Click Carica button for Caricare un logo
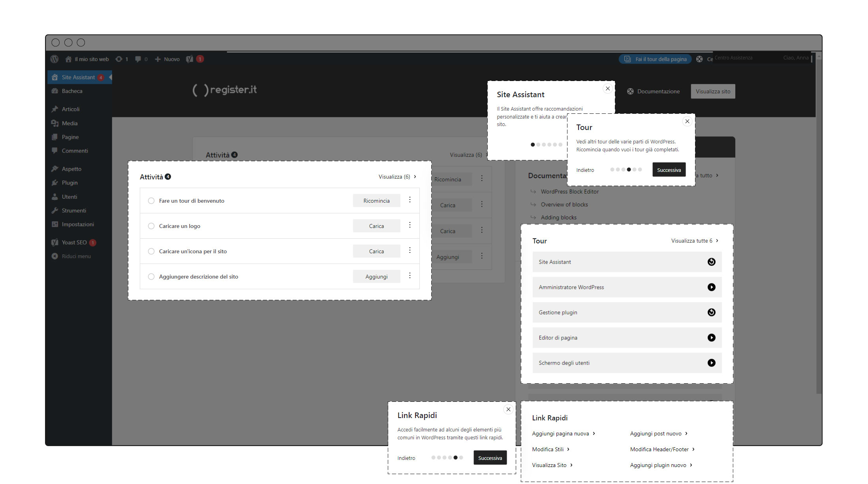The height and width of the screenshot is (484, 868). click(376, 226)
